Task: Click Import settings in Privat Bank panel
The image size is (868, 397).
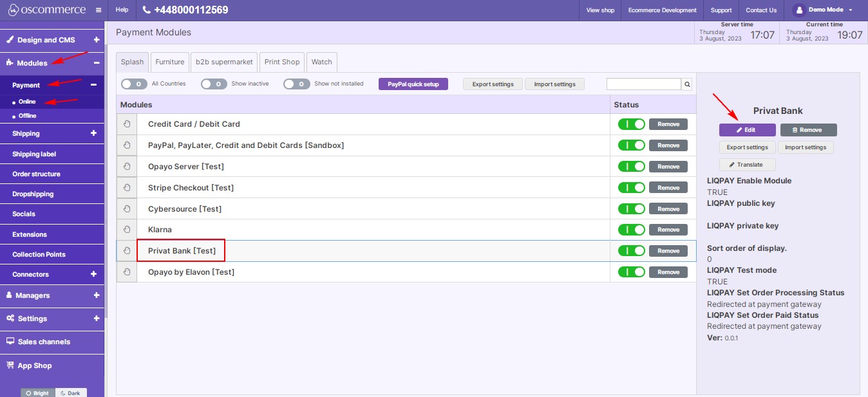Action: (x=806, y=147)
